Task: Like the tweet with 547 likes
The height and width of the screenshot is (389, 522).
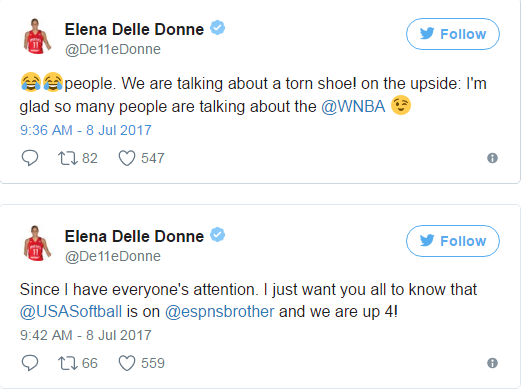Action: tap(127, 158)
